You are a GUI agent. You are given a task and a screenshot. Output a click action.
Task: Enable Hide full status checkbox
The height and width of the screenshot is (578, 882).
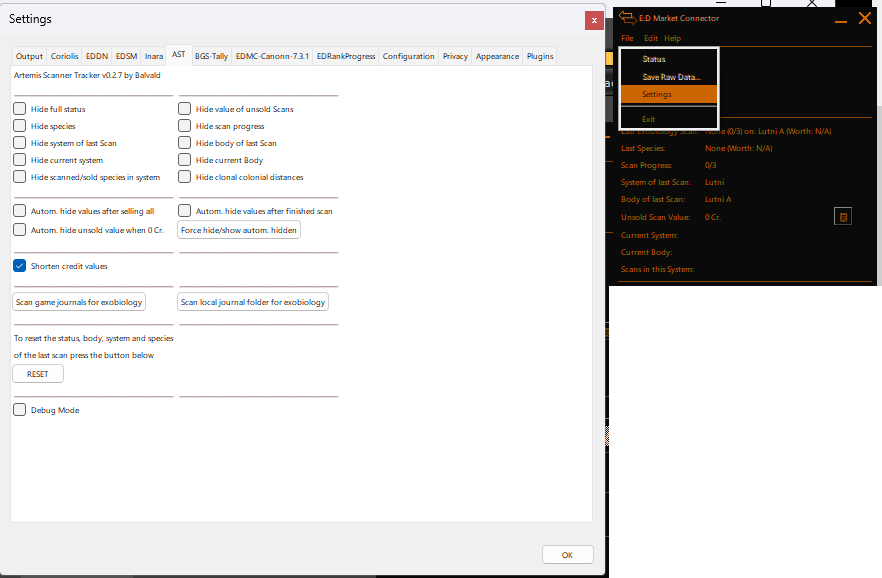click(20, 109)
